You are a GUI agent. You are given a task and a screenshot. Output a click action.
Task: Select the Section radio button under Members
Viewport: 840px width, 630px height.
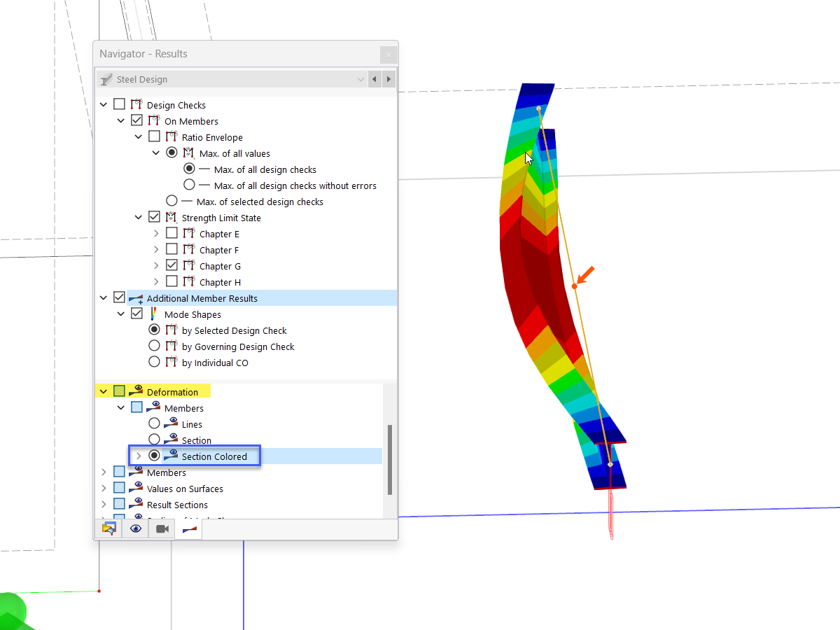pos(154,440)
